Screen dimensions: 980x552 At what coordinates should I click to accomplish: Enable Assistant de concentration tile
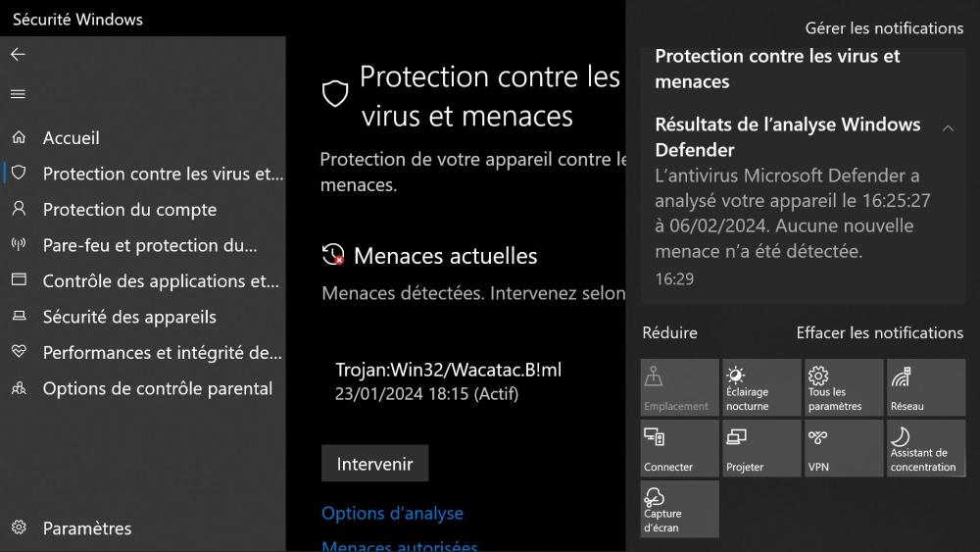click(x=926, y=448)
